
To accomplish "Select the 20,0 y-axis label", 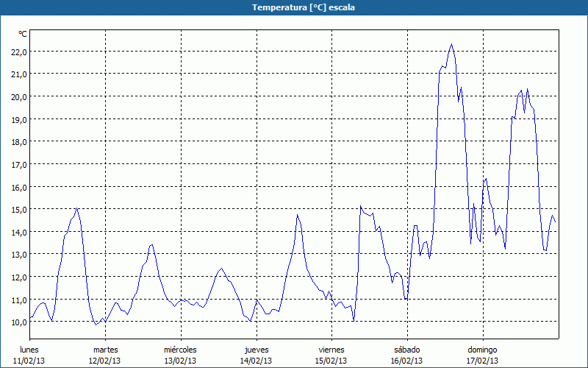I will click(18, 96).
